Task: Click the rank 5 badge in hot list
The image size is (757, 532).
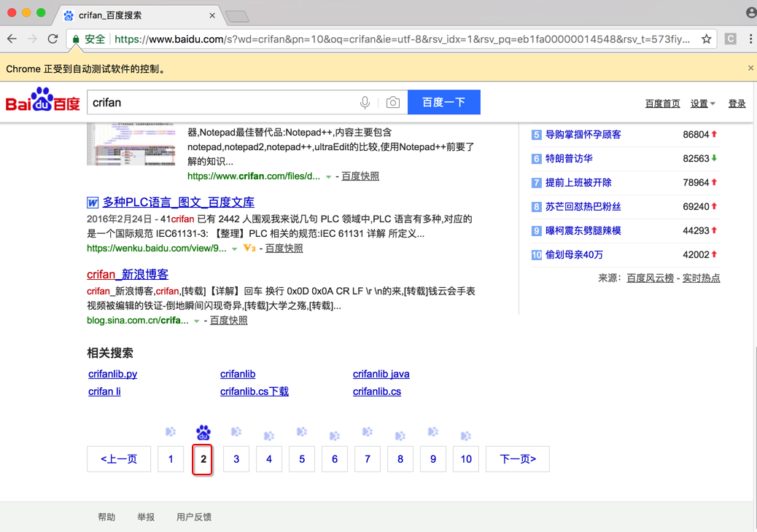Action: pos(536,135)
